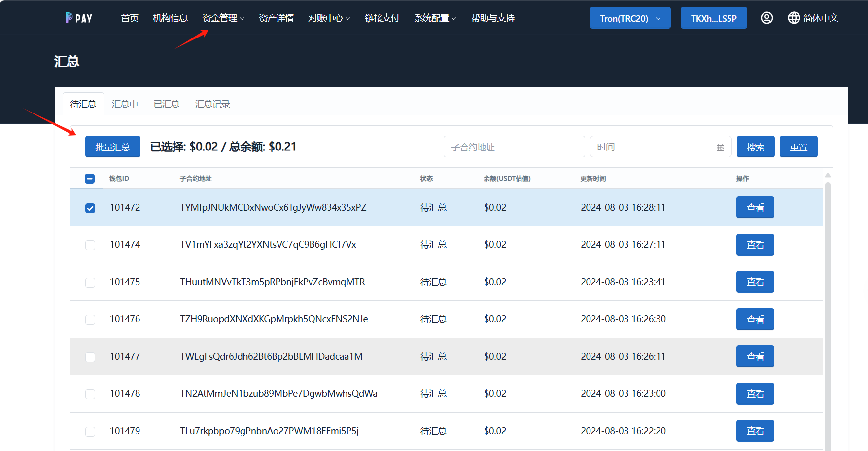Click the 搜索 button
This screenshot has width=868, height=451.
[x=756, y=147]
